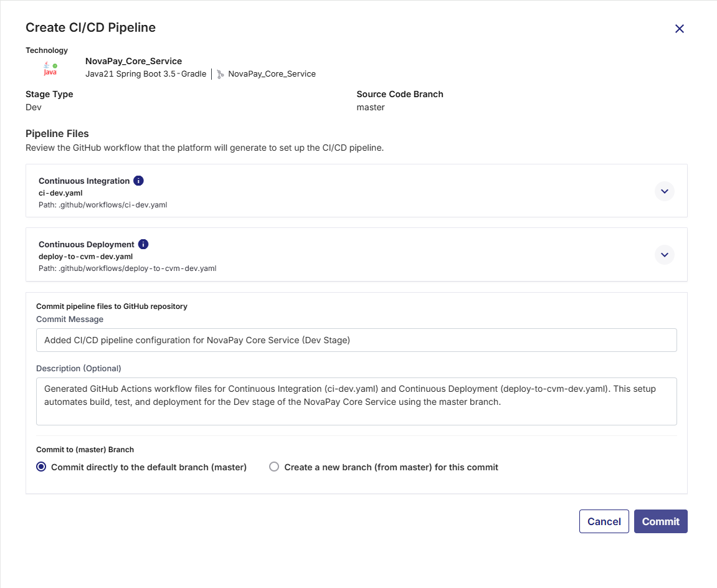Click the bold NovaPay_Core_Service project title
The width and height of the screenshot is (717, 588).
133,61
